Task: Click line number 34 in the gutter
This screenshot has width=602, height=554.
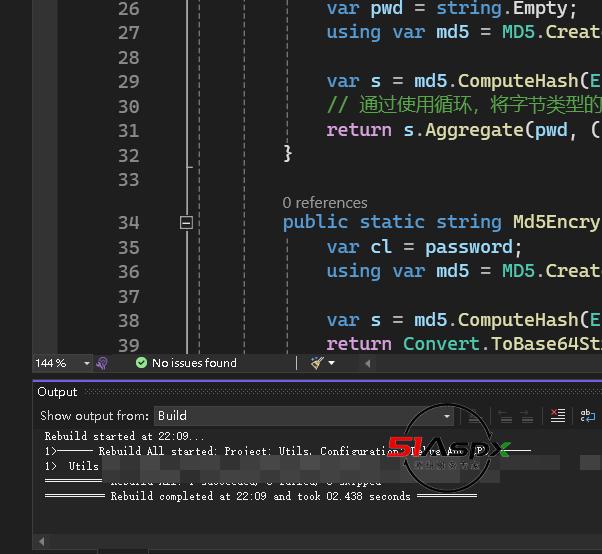Action: tap(129, 223)
